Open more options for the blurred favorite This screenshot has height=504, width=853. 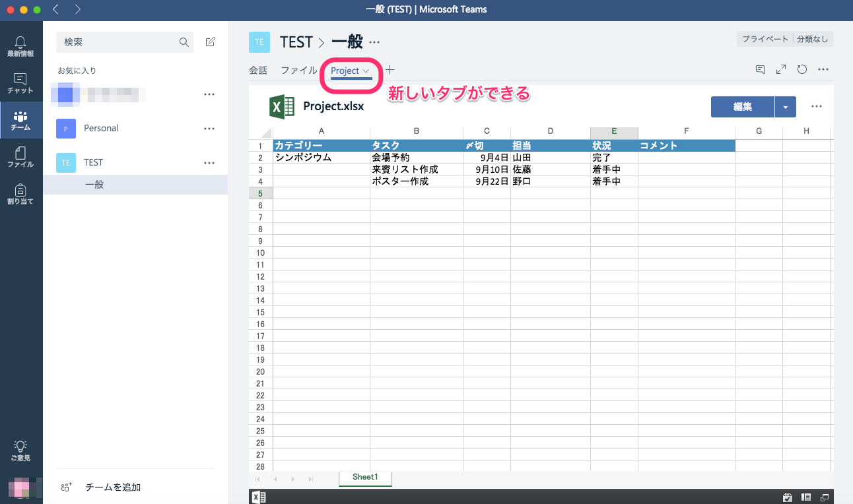pyautogui.click(x=209, y=94)
